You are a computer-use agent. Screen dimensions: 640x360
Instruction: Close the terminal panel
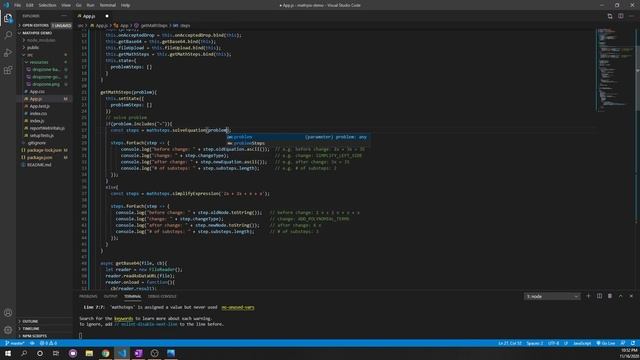coord(631,296)
